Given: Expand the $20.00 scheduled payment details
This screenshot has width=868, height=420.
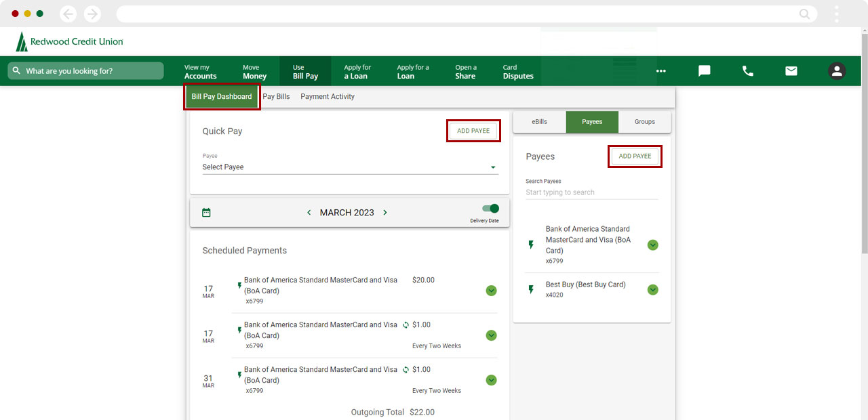Looking at the screenshot, I should 492,291.
